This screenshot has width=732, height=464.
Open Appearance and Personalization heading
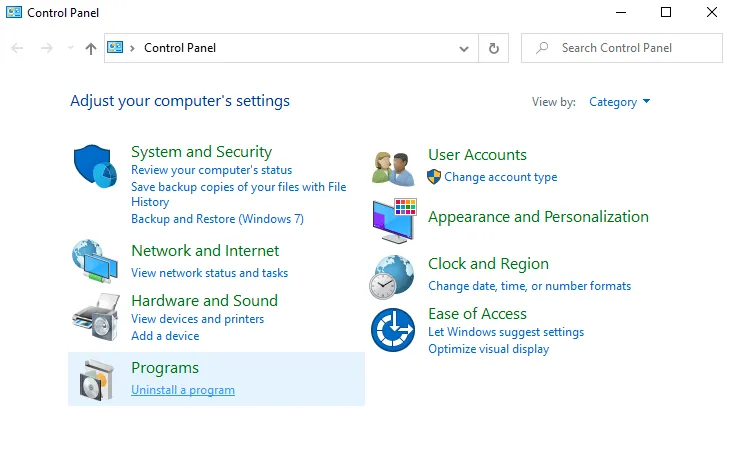pyautogui.click(x=538, y=217)
